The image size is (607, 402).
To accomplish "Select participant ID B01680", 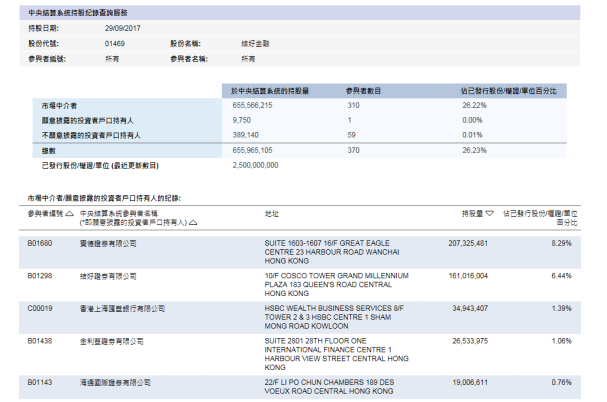I will 39,243.
